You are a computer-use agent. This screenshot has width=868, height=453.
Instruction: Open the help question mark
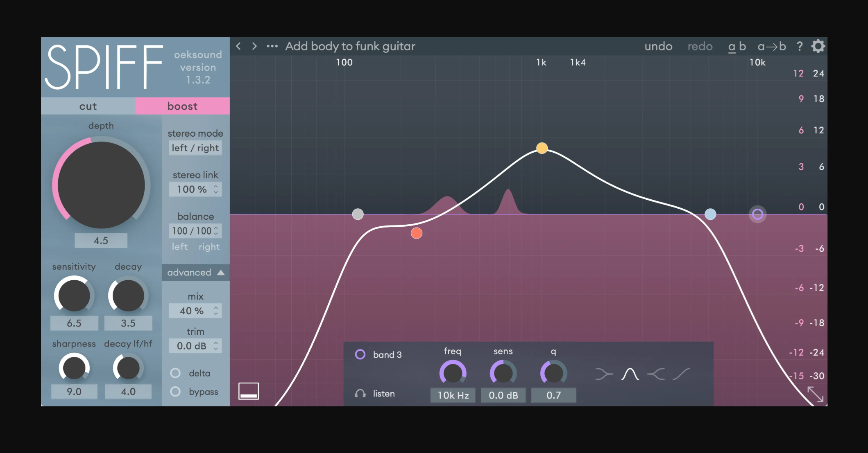click(x=799, y=46)
